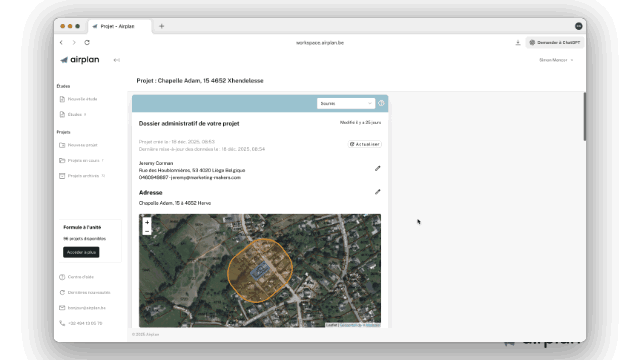Open the project status dropdown in blue header
The height and width of the screenshot is (360, 640).
point(346,103)
